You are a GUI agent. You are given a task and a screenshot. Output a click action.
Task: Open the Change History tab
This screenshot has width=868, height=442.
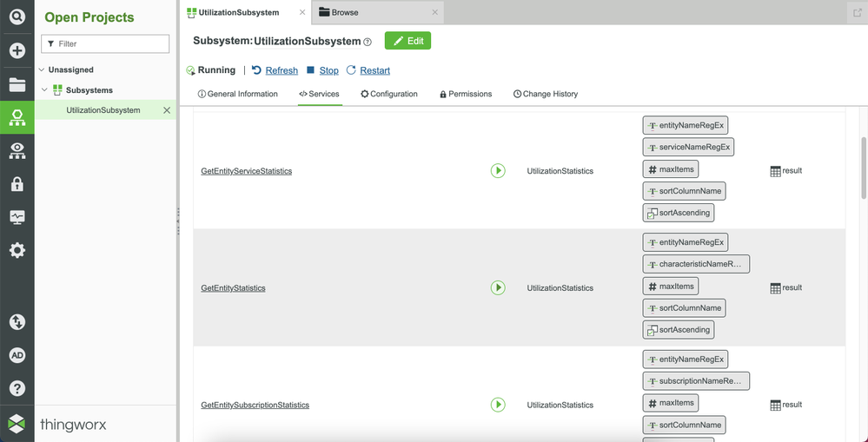point(546,94)
